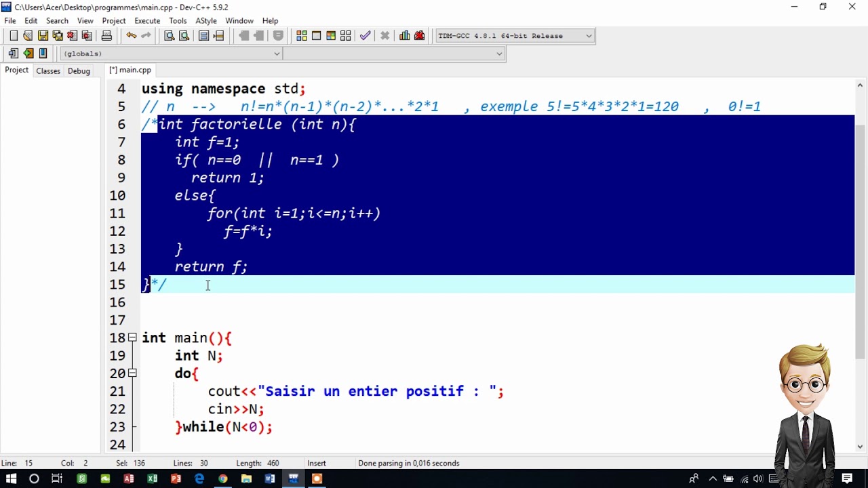Screen dimensions: 868x488
Task: Select the [*] main.cpp editor tab
Action: 130,70
